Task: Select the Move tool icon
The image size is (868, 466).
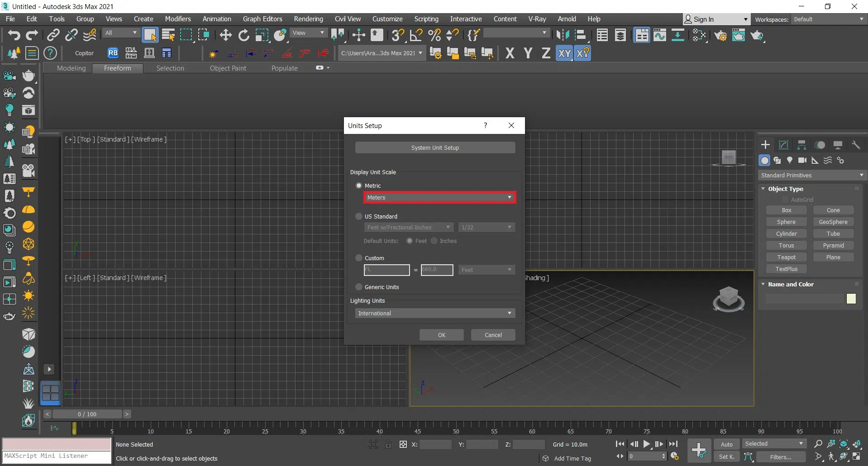Action: pos(225,35)
